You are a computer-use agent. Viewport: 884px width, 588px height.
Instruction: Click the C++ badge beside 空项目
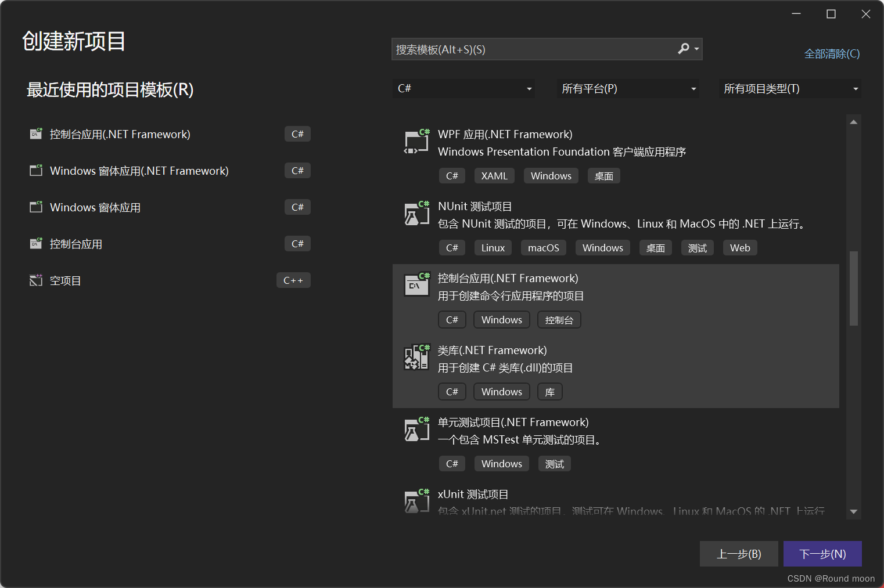[293, 280]
